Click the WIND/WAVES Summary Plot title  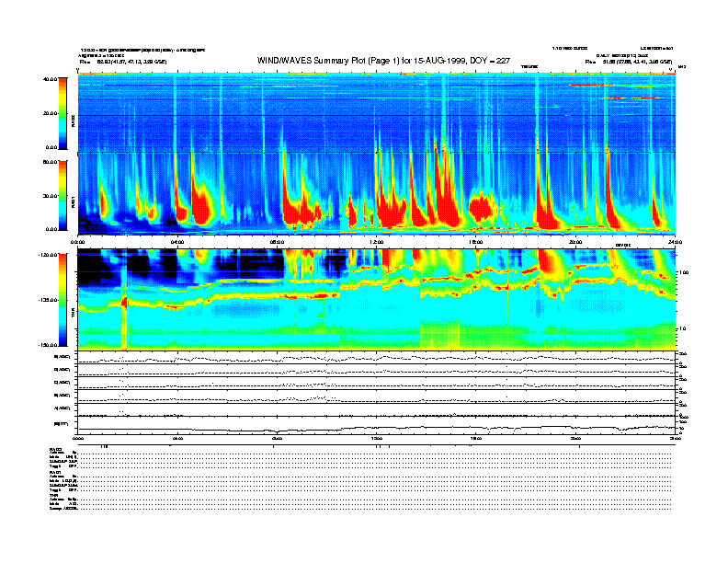[383, 61]
